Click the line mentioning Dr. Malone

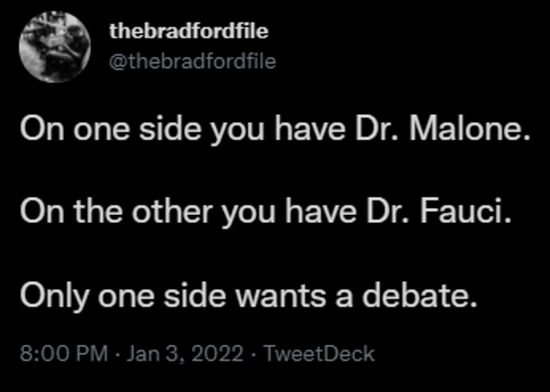click(275, 130)
